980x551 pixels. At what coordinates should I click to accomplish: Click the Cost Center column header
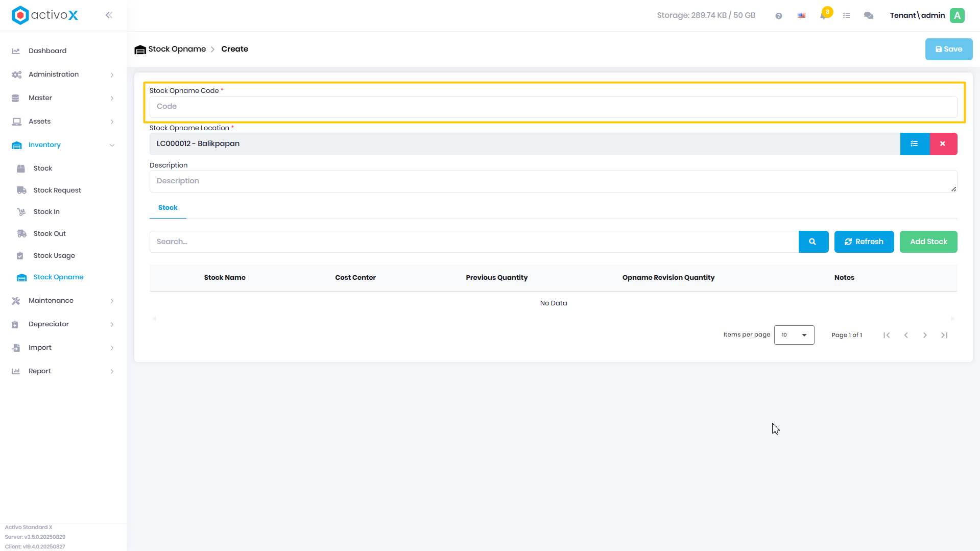click(355, 278)
